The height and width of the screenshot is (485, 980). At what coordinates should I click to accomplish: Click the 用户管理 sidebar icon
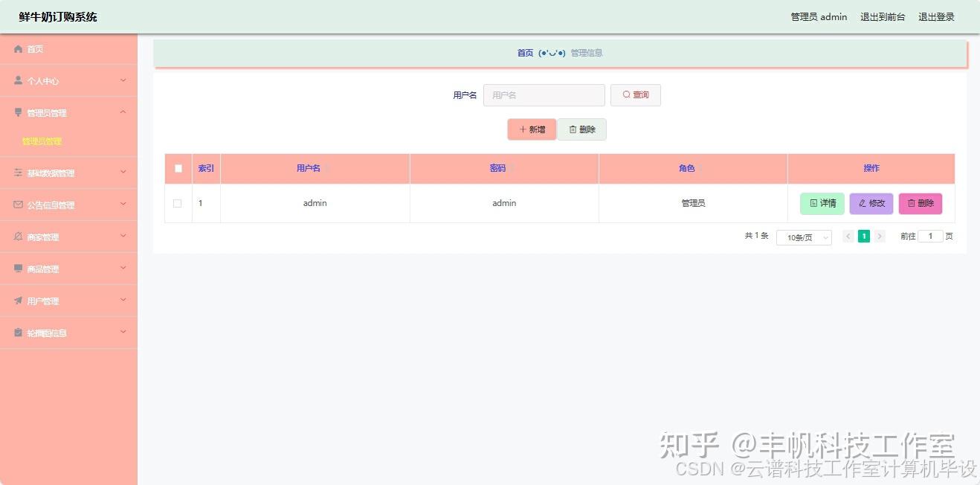coord(18,301)
